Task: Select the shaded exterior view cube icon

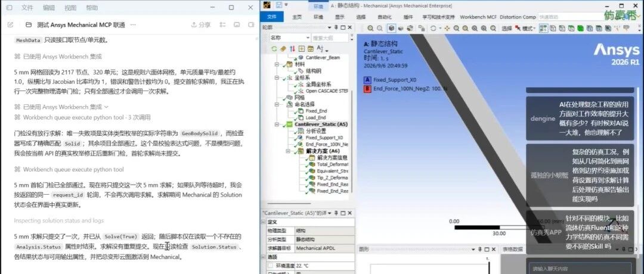Action: coord(392,29)
